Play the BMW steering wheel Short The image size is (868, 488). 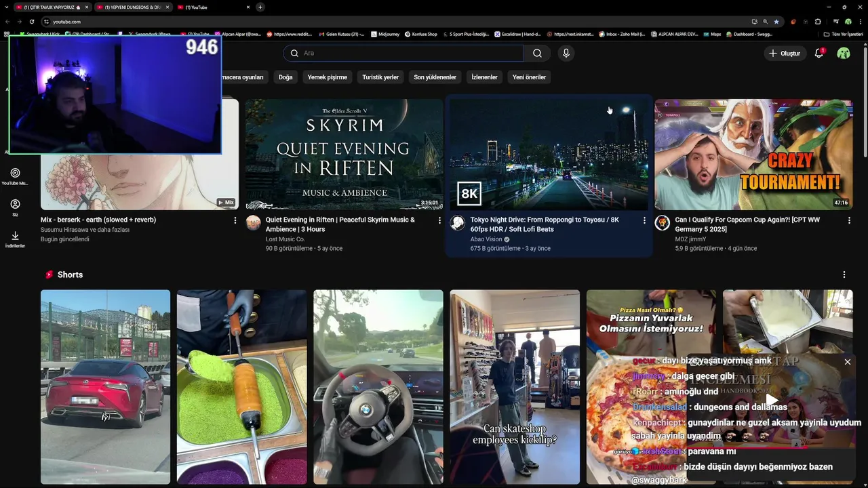(378, 387)
